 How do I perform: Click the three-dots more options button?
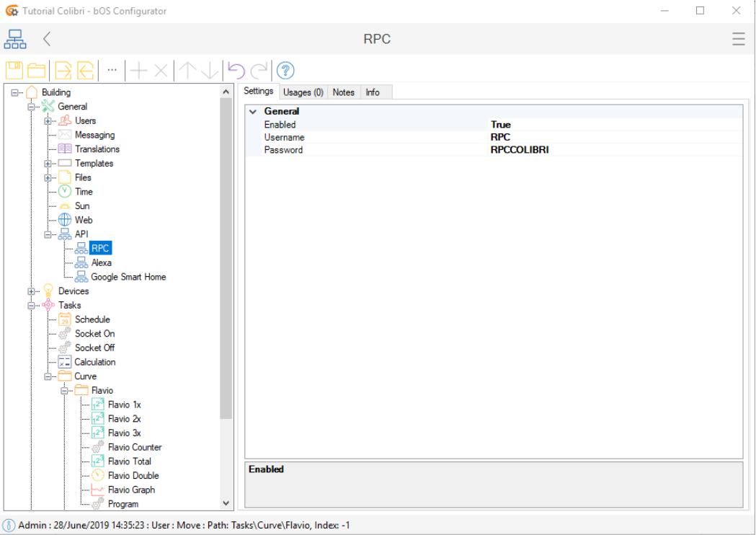click(x=112, y=70)
